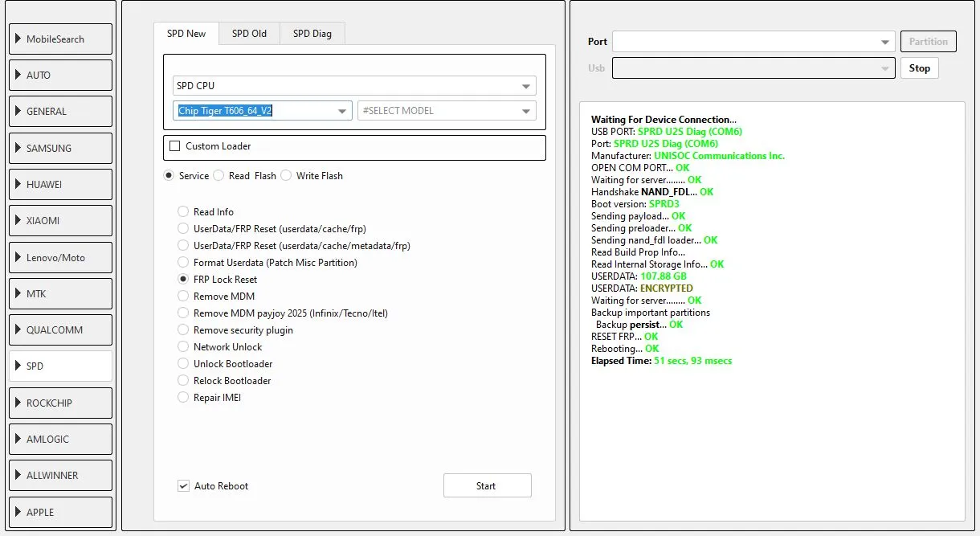Select the Repair IMEI option
Viewport: 980px width, 536px height.
(x=183, y=398)
